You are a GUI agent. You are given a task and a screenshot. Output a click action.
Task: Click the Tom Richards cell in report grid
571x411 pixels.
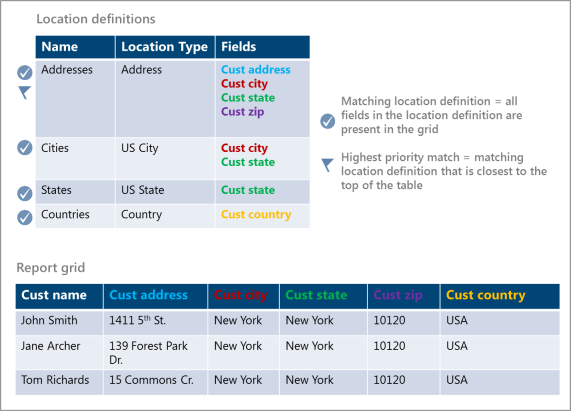(x=59, y=383)
